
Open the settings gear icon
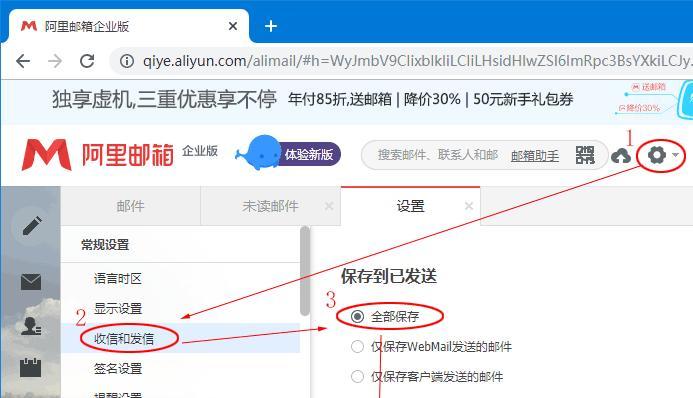[657, 155]
